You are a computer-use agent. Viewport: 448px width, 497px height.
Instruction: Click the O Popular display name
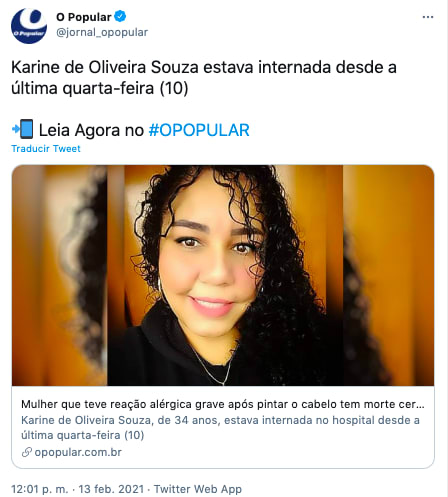[x=84, y=17]
